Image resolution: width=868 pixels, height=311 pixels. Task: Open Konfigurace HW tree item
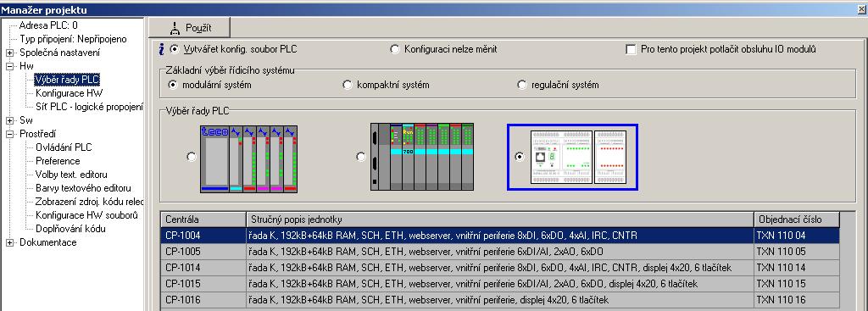(70, 93)
